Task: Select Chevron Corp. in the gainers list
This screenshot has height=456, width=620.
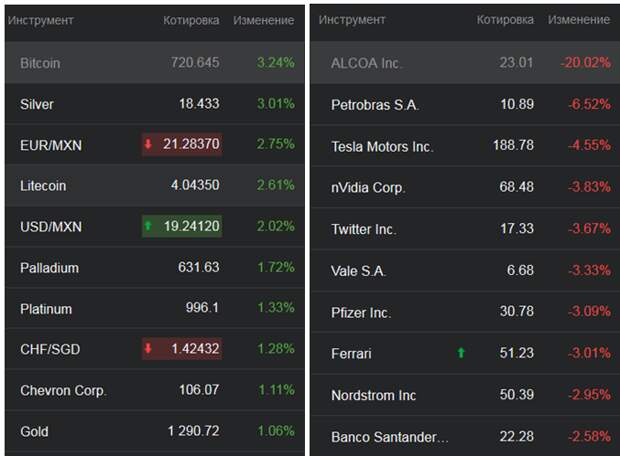Action: click(x=63, y=390)
